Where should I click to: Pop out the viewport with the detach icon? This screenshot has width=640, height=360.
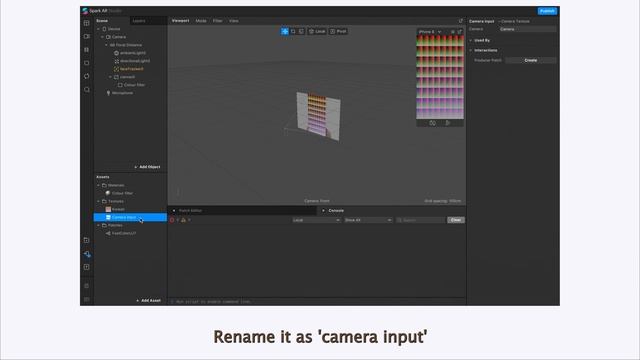pos(461,21)
